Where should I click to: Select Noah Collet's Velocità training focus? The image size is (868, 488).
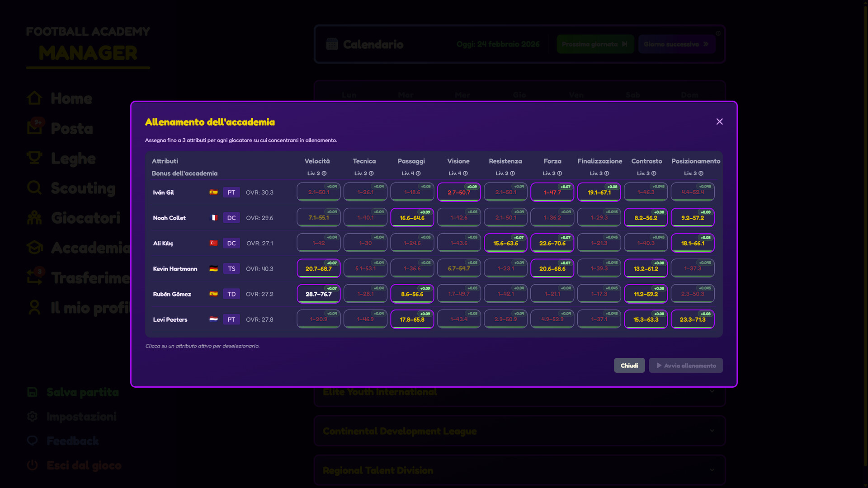click(318, 217)
